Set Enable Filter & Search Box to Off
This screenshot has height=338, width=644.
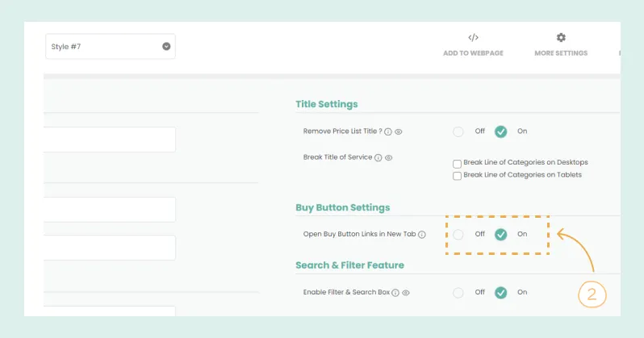(458, 293)
